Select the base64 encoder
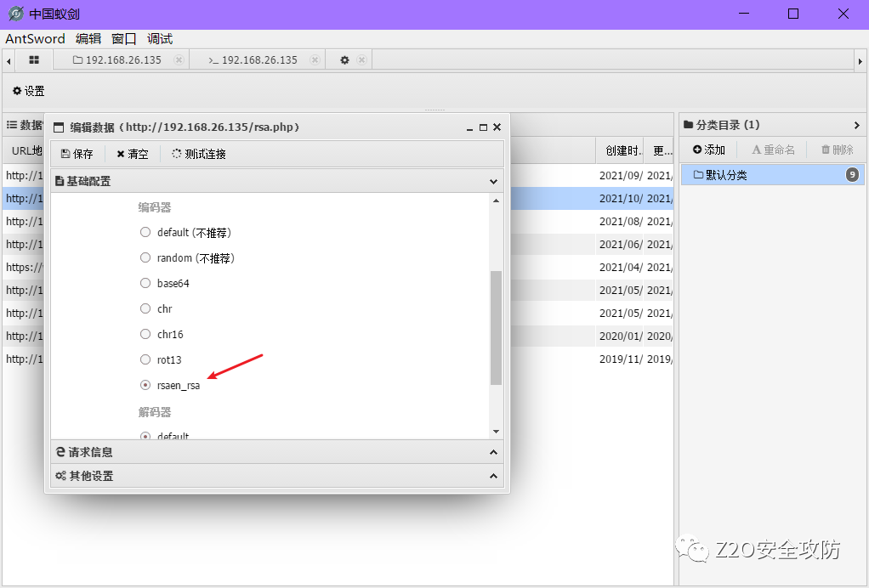This screenshot has height=588, width=869. pos(145,283)
